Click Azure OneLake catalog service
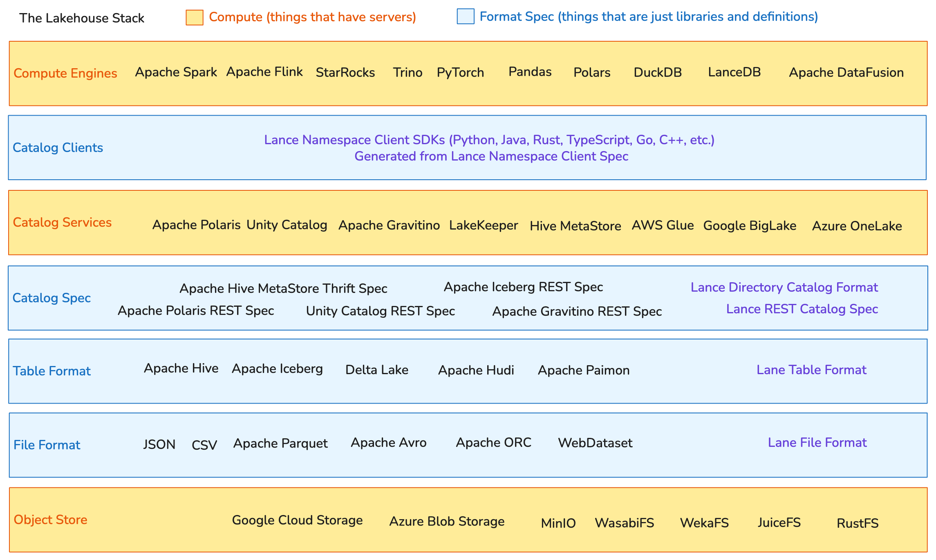936x560 pixels. (x=857, y=226)
